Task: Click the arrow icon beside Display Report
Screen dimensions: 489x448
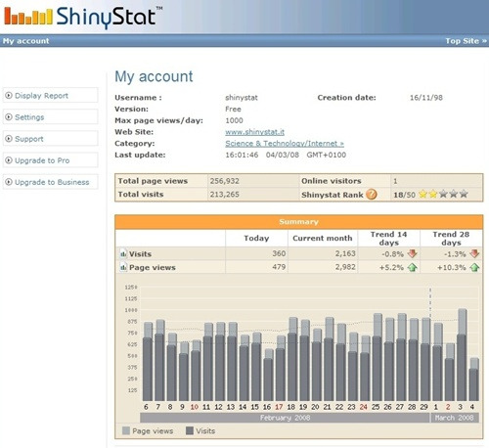Action: tap(9, 95)
